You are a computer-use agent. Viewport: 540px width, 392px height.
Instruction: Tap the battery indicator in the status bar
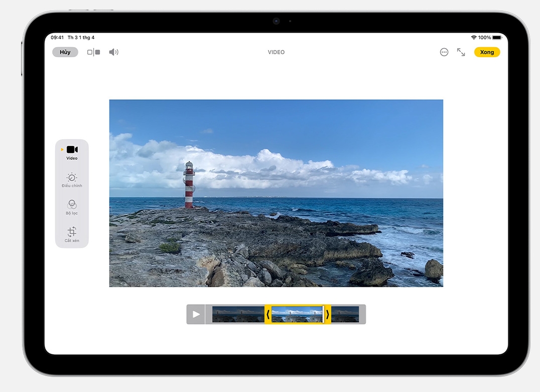[497, 38]
